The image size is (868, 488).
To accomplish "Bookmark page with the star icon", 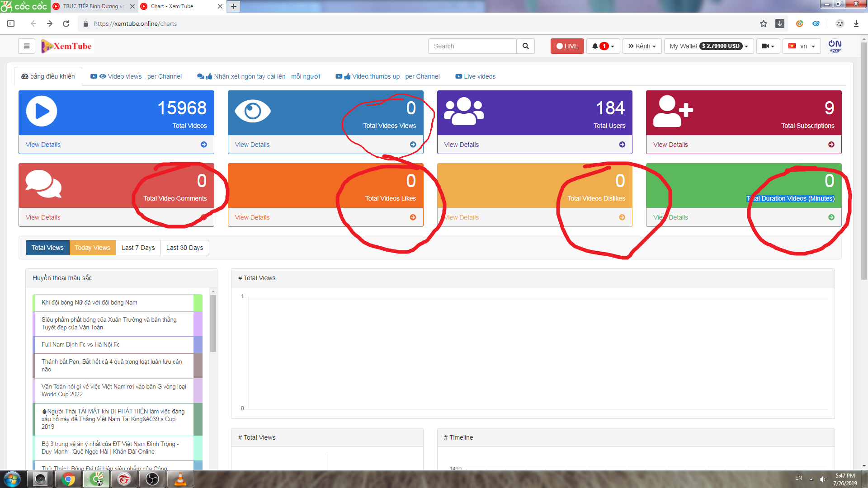I will 764,23.
